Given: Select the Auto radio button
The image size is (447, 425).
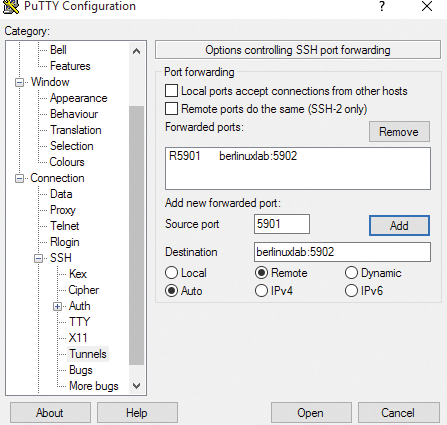Looking at the screenshot, I should [x=171, y=291].
